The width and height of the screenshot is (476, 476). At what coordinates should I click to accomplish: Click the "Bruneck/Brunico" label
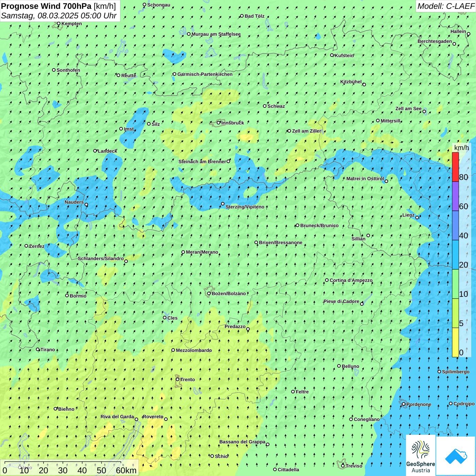pos(319,225)
